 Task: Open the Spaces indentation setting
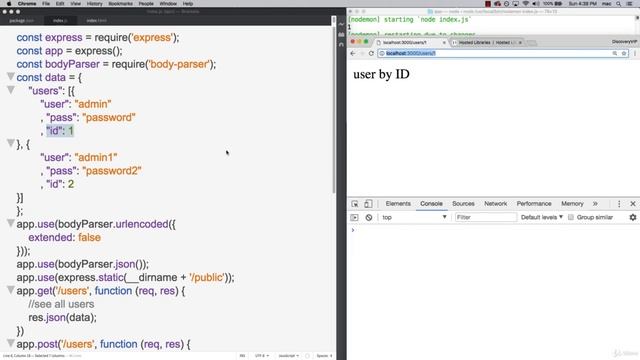click(x=324, y=356)
